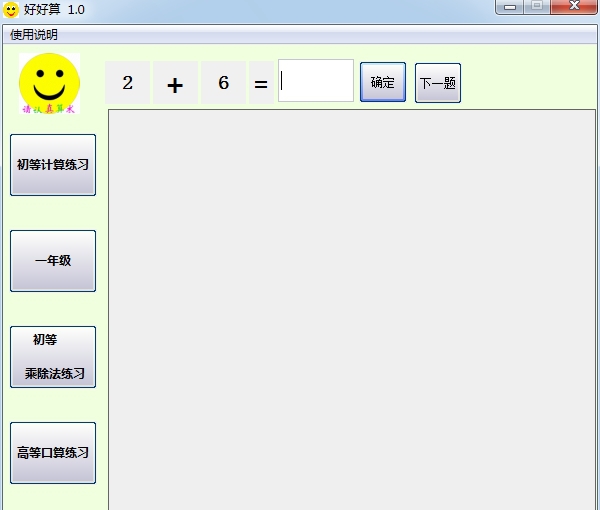The width and height of the screenshot is (600, 510).
Task: Launch 高等口算练习 practice
Action: (53, 453)
